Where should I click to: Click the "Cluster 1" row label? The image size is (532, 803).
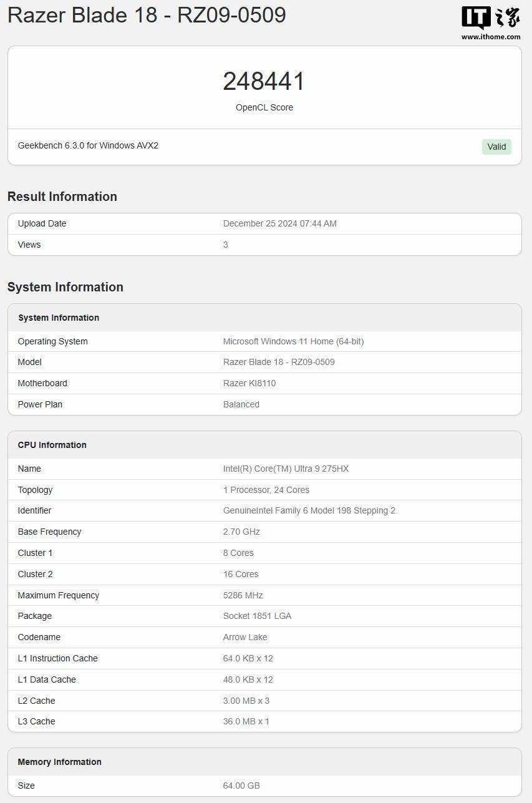[35, 553]
